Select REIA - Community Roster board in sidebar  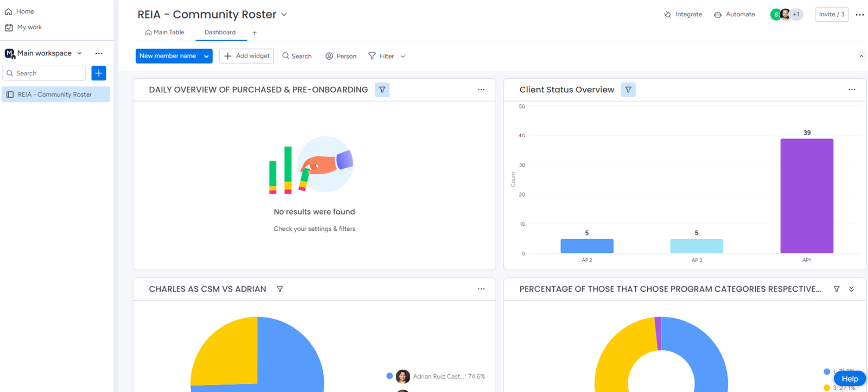point(55,94)
